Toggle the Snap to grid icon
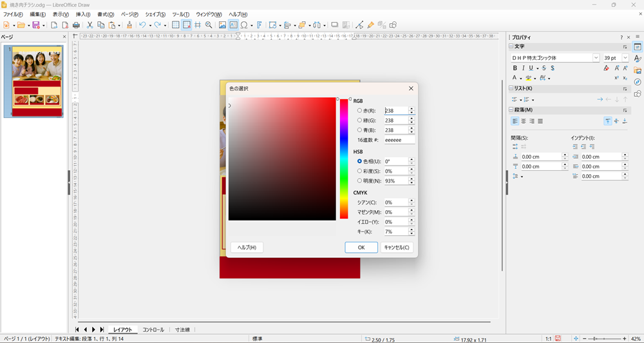This screenshot has width=644, height=343. 187,24
